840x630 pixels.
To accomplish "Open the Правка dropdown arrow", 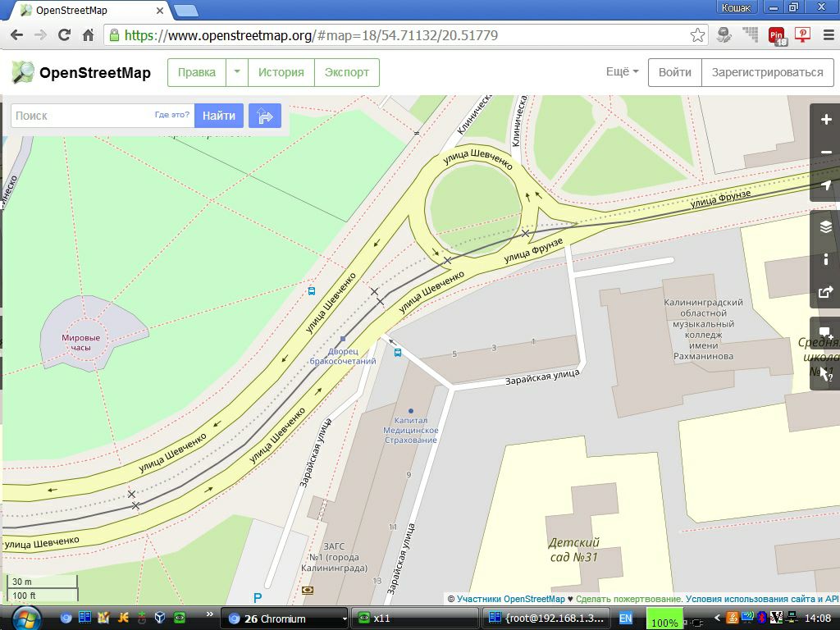I will tap(237, 72).
